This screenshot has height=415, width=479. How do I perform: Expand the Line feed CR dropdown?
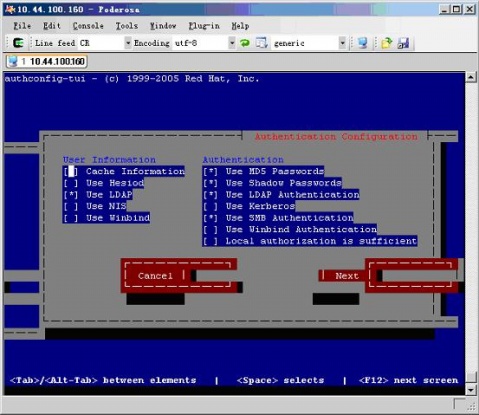128,43
